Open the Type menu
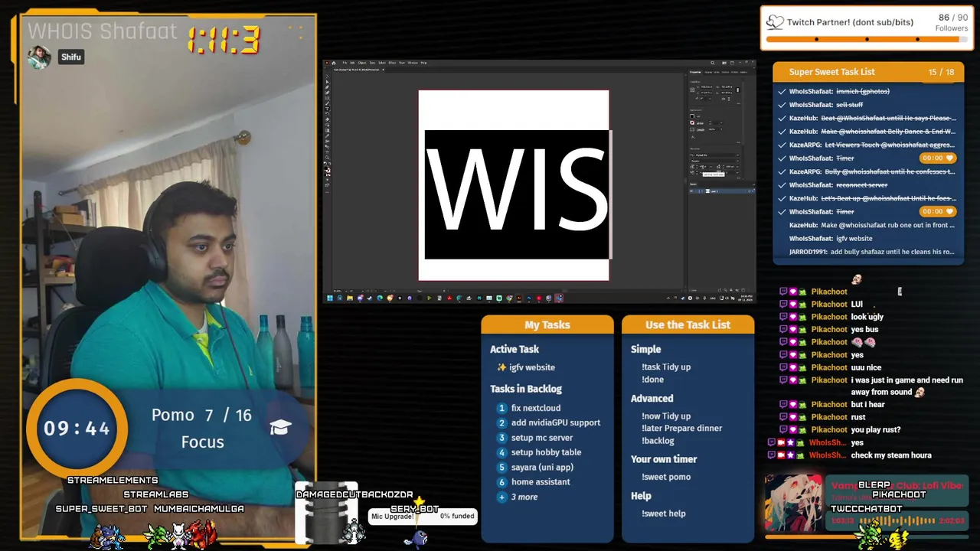Screen dimensions: 980x551 [372, 63]
